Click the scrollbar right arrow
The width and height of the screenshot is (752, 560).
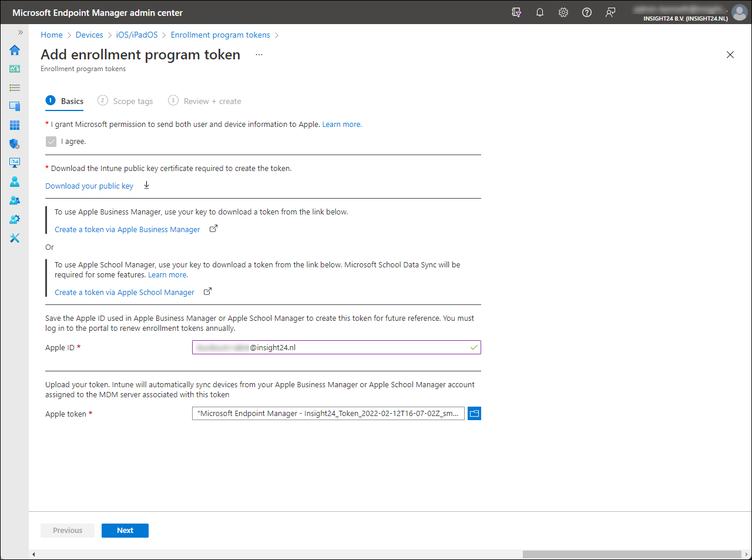746,554
